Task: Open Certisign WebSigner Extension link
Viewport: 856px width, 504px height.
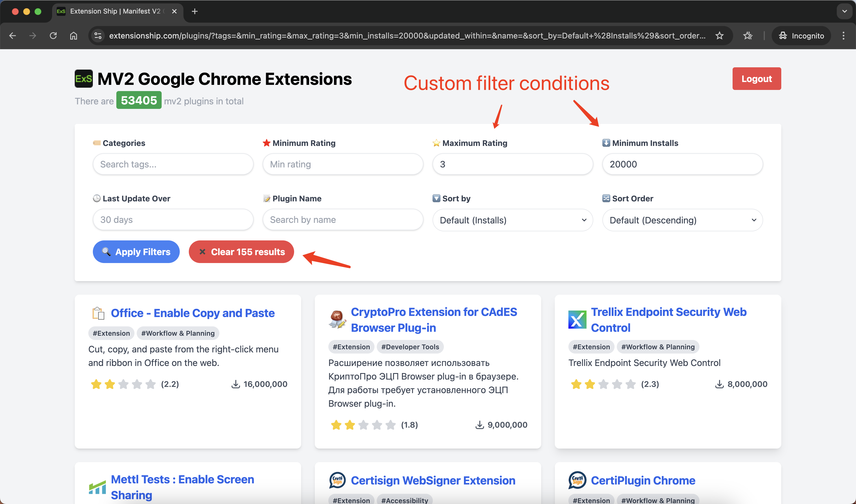Action: coord(433,480)
